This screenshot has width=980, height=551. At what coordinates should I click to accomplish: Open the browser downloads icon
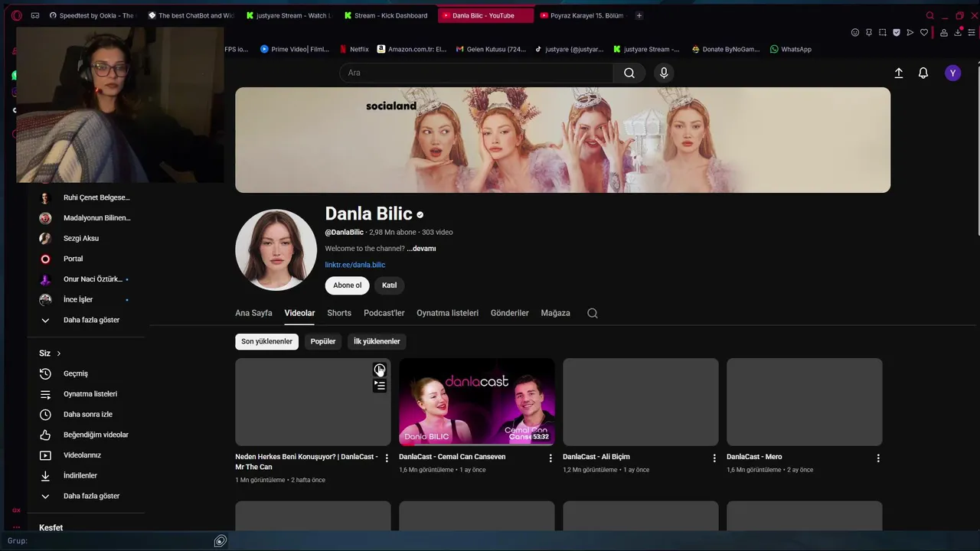tap(958, 32)
